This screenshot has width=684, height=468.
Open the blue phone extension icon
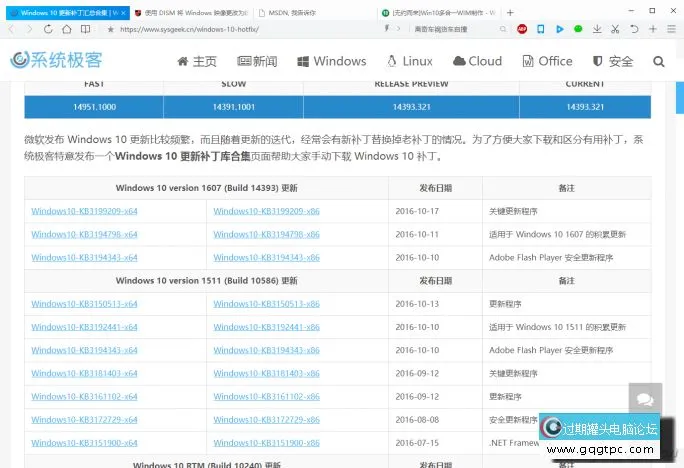pos(540,29)
